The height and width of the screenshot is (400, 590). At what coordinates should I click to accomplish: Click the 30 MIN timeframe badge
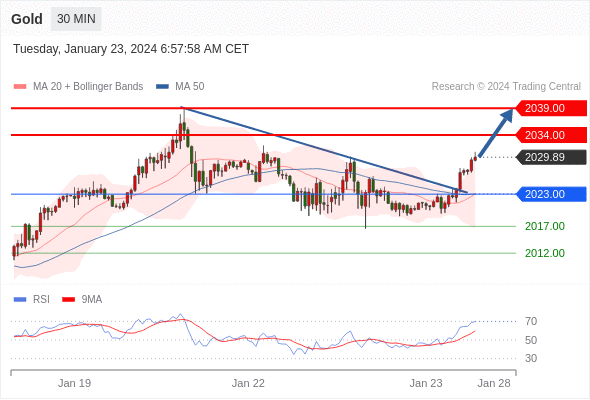pos(76,19)
